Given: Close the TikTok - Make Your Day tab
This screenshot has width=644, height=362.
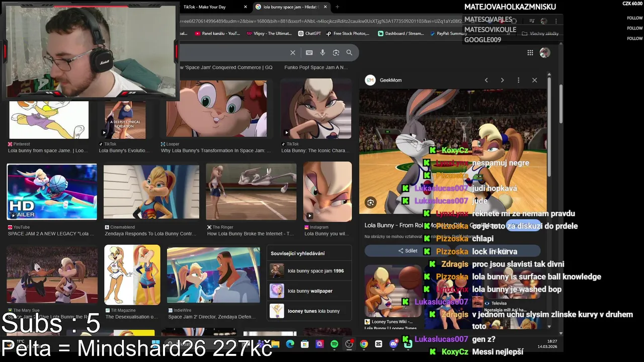Looking at the screenshot, I should pos(246,7).
